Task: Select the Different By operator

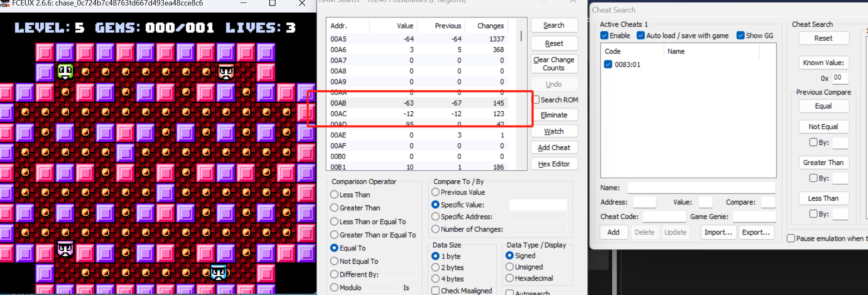Action: 334,274
